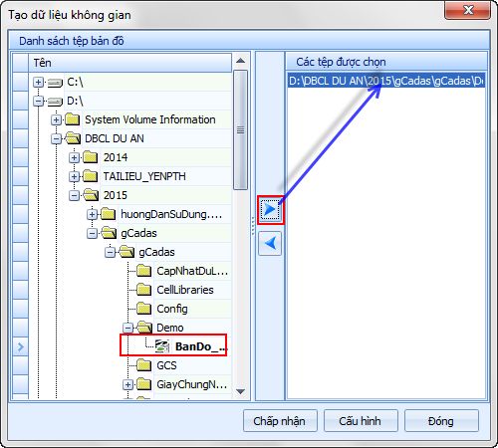
Task: Click the Đóng button
Action: pos(441,421)
